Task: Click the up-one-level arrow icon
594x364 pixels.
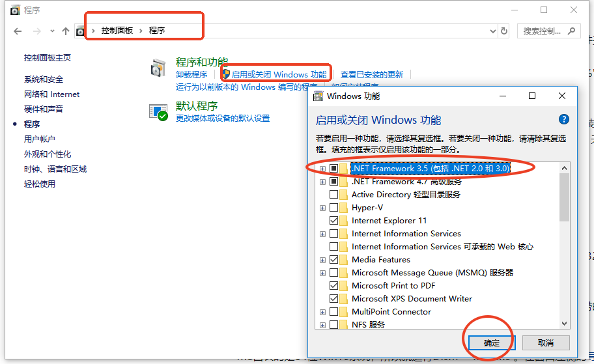Action: click(x=66, y=31)
